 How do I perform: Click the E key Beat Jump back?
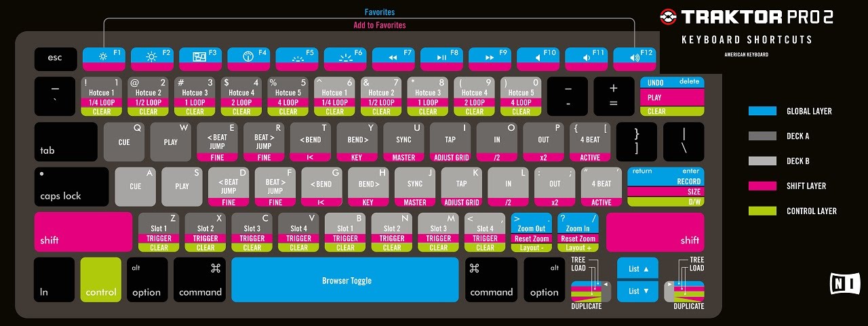pos(217,142)
